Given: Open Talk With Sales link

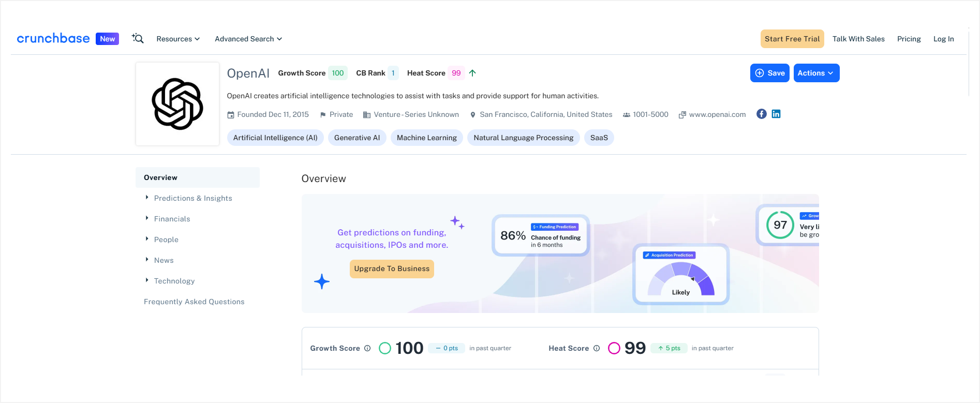Looking at the screenshot, I should pyautogui.click(x=858, y=39).
